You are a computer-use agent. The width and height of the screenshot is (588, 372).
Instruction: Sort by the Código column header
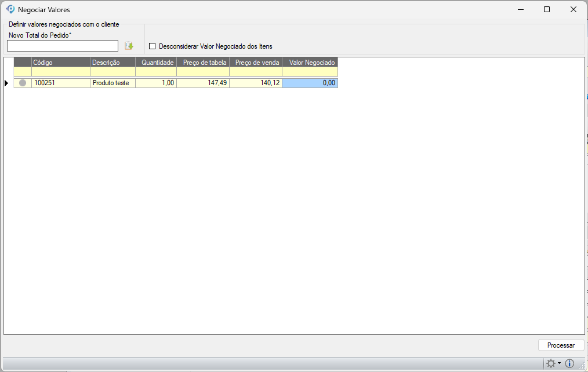point(60,62)
